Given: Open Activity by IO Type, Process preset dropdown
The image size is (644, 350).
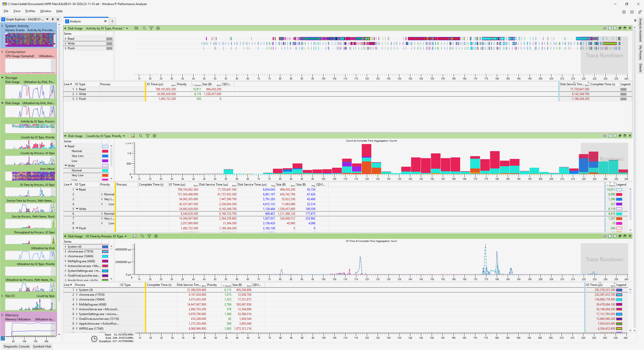Looking at the screenshot, I should point(127,28).
